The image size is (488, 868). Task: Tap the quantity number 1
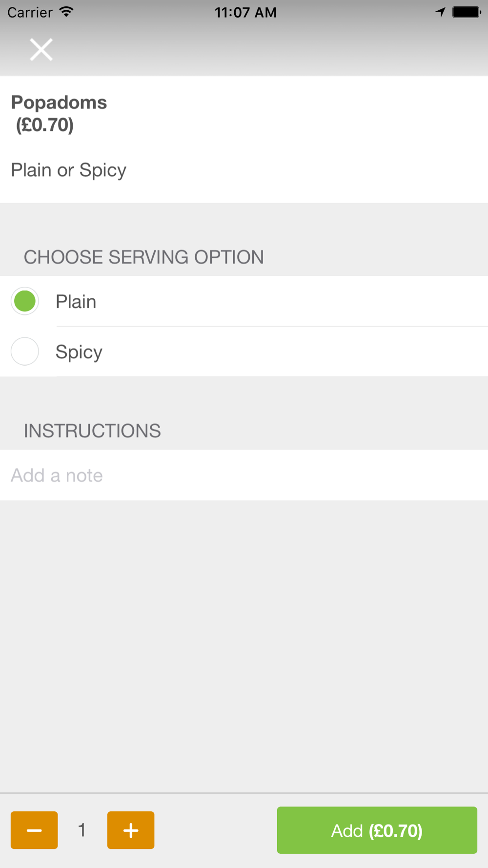[82, 830]
